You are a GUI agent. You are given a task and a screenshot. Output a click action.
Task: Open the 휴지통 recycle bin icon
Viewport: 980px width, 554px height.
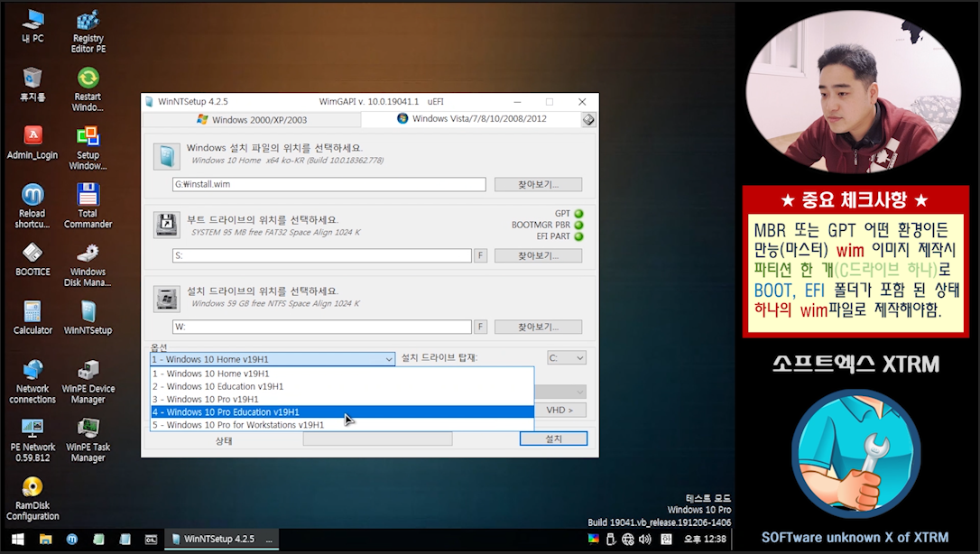click(32, 85)
